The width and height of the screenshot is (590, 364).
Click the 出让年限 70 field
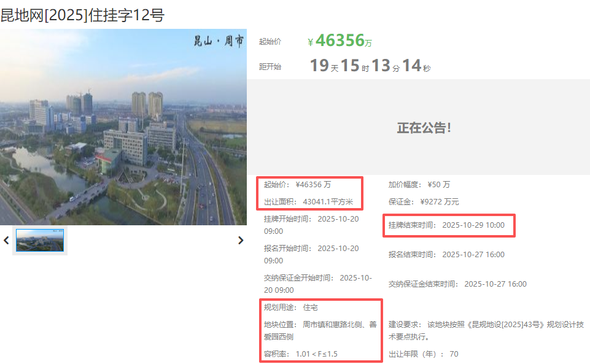point(423,354)
